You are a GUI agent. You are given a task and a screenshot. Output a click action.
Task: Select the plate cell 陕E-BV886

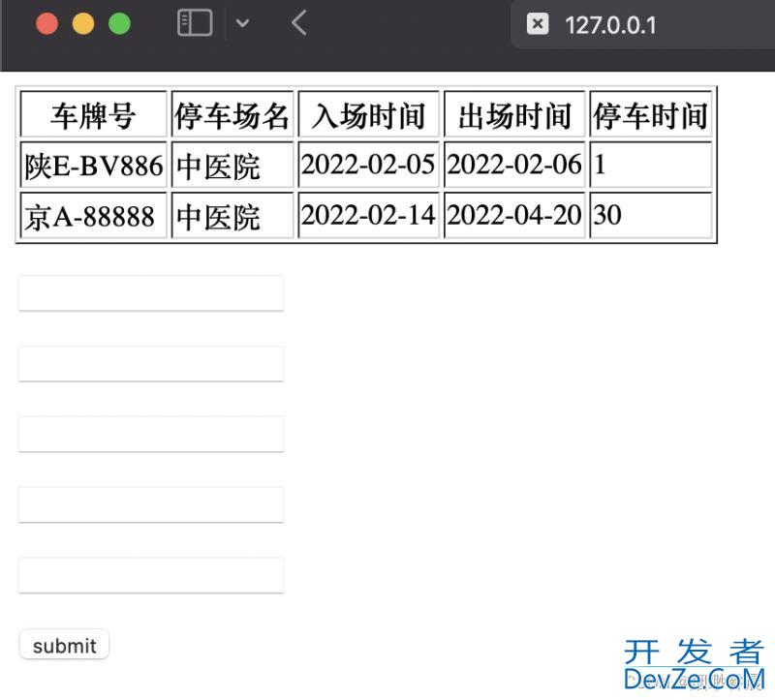[93, 165]
